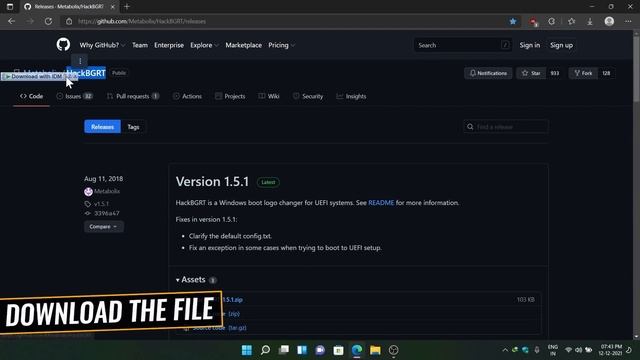Open the Enterprise page
Viewport: 640px width, 360px height.
[169, 45]
